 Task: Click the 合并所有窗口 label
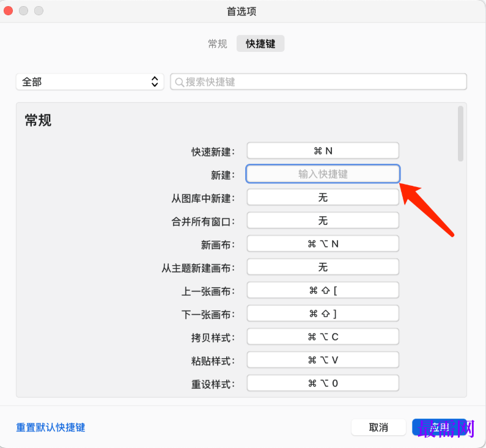coord(204,221)
